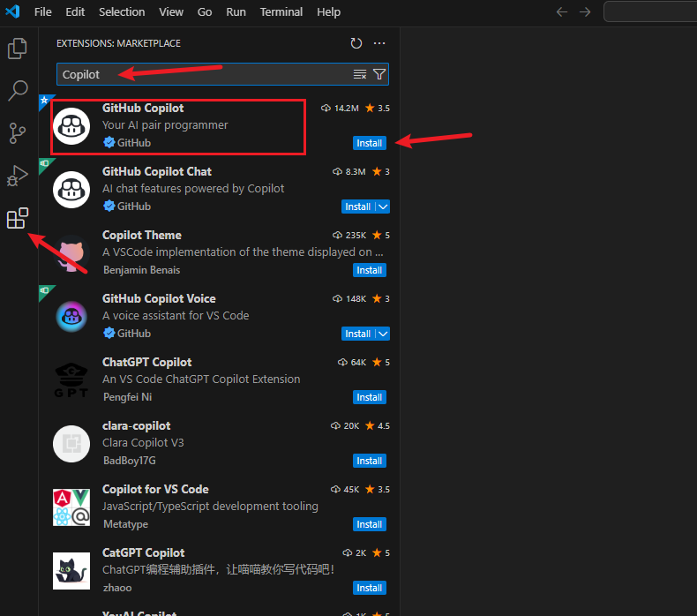
Task: Select the clara-copilot title
Action: [x=136, y=426]
